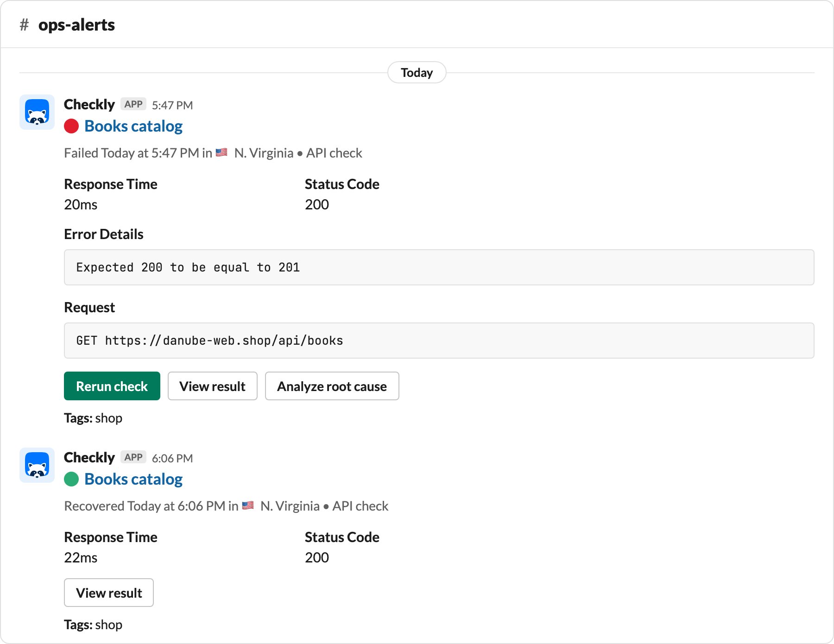Viewport: 834px width, 644px height.
Task: Click the Checkly sender name at 5:47 PM
Action: tap(89, 105)
